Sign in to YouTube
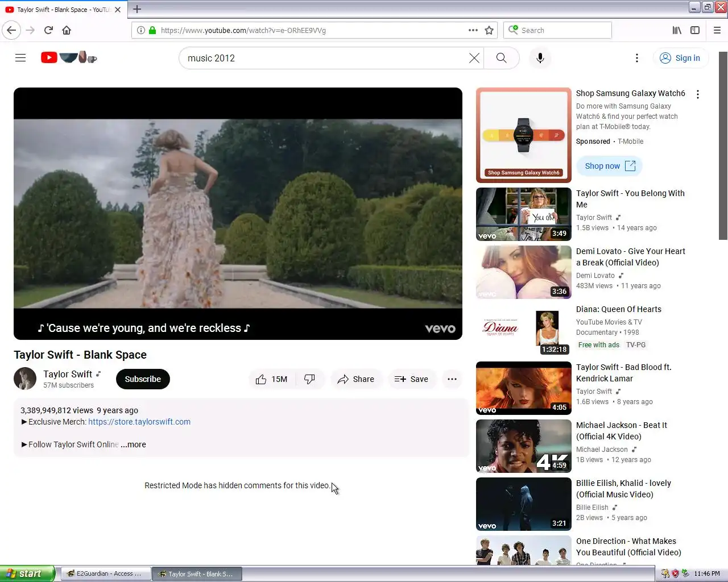This screenshot has height=582, width=728. (680, 58)
